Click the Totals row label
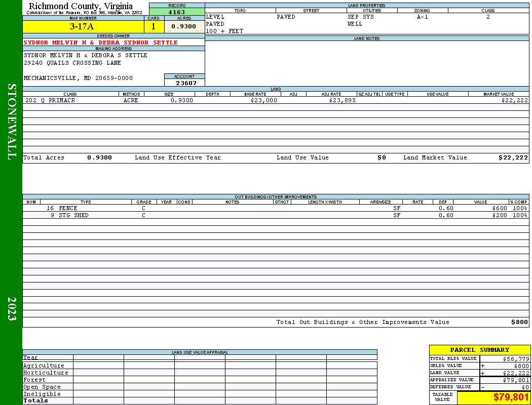 [x=35, y=400]
